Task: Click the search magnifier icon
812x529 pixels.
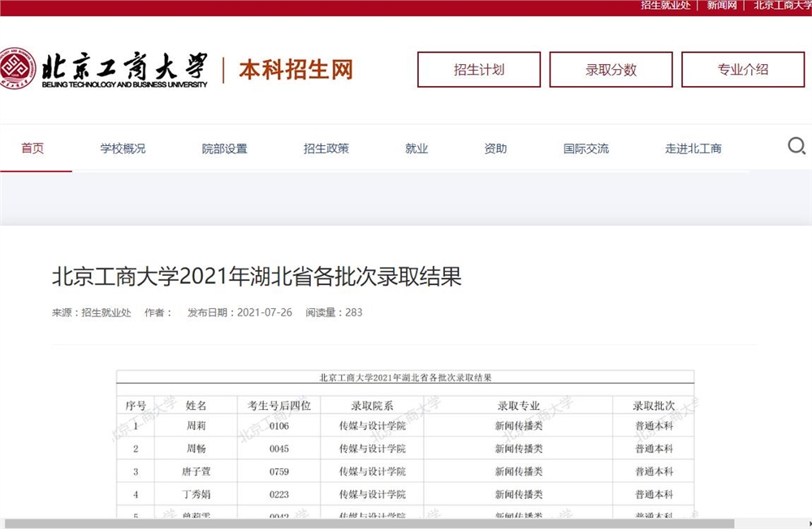Action: pyautogui.click(x=797, y=146)
